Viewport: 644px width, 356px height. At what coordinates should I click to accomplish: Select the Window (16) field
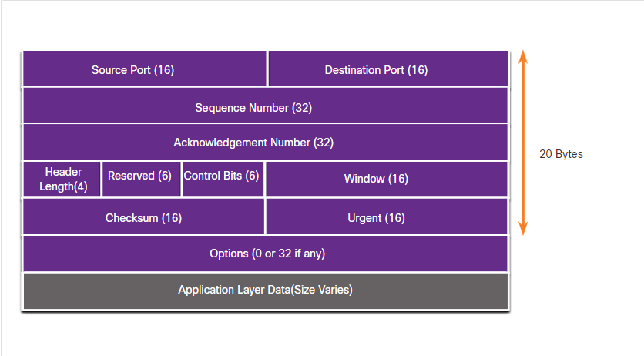pyautogui.click(x=387, y=179)
